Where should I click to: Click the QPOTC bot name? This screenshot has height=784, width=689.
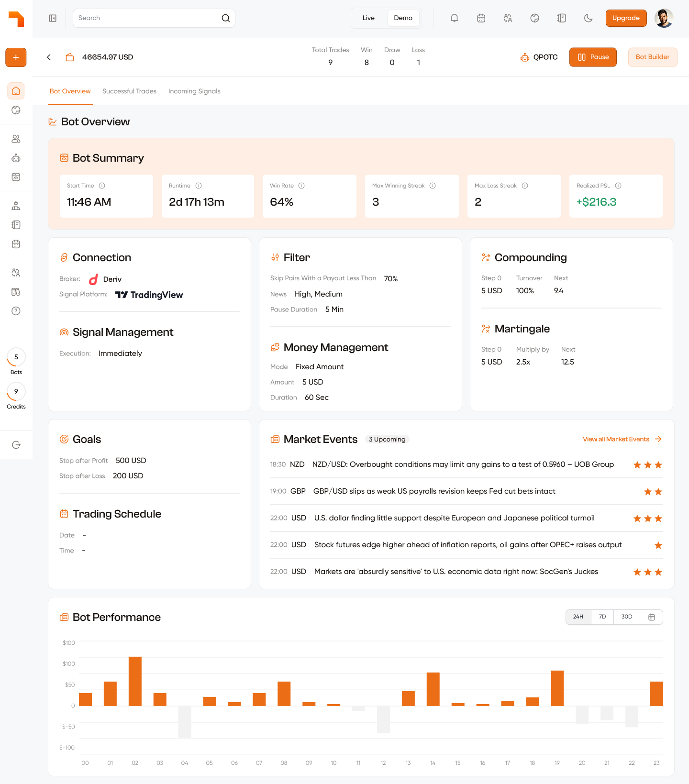tap(545, 57)
